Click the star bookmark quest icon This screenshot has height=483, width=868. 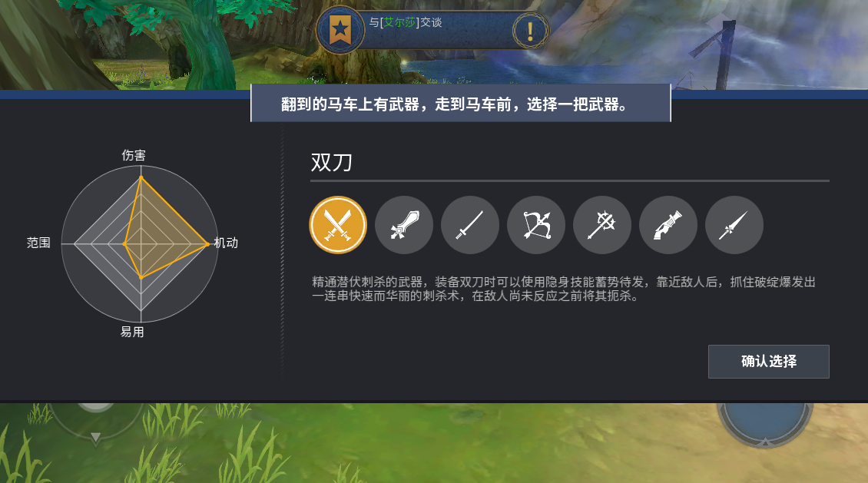click(340, 30)
